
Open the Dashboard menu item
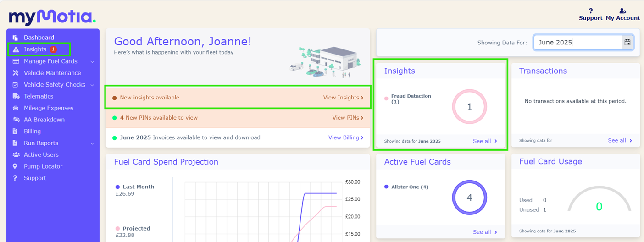pyautogui.click(x=39, y=38)
